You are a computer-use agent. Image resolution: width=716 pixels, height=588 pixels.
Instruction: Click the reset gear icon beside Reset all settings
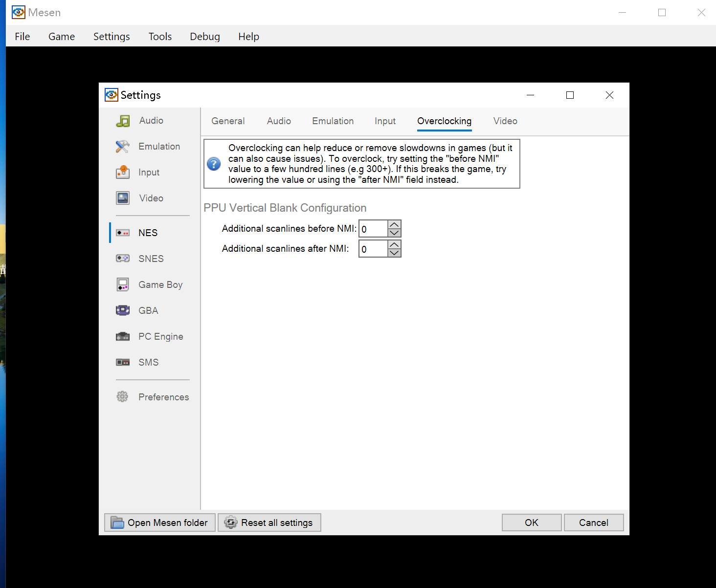231,523
